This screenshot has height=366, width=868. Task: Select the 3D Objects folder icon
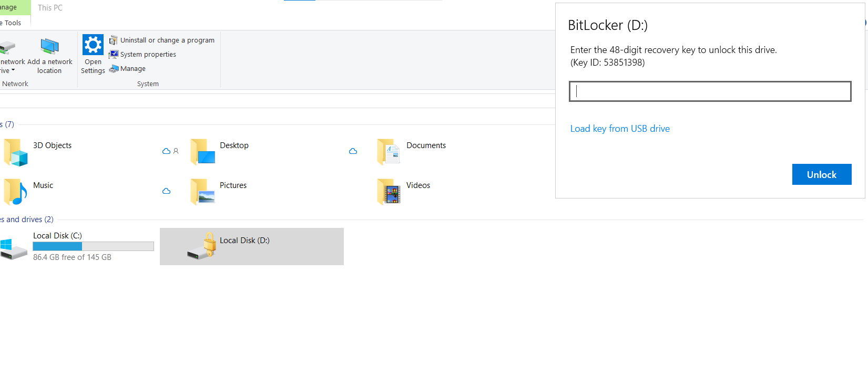click(16, 152)
